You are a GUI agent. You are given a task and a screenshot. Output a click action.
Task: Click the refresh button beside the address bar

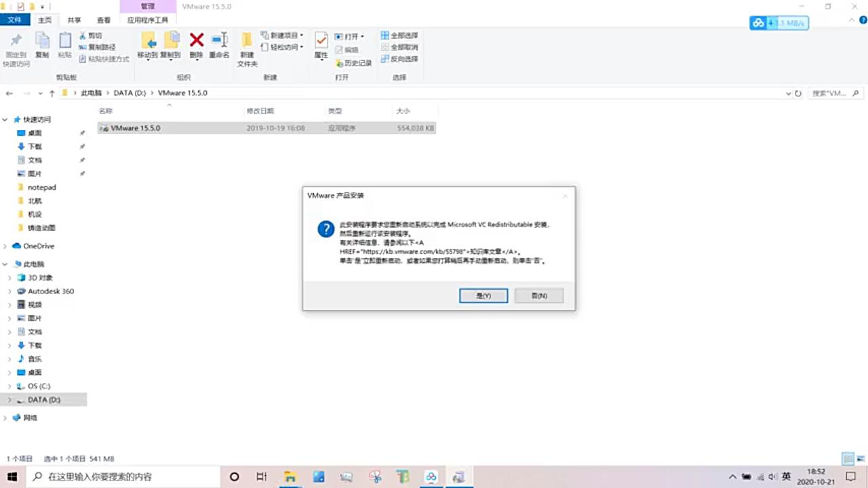(798, 94)
